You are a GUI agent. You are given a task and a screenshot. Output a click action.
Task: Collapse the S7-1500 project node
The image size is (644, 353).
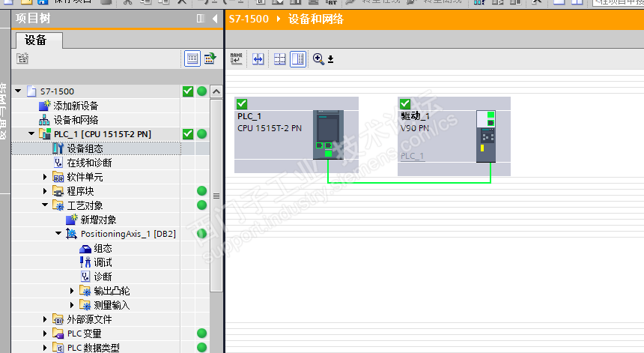18,91
